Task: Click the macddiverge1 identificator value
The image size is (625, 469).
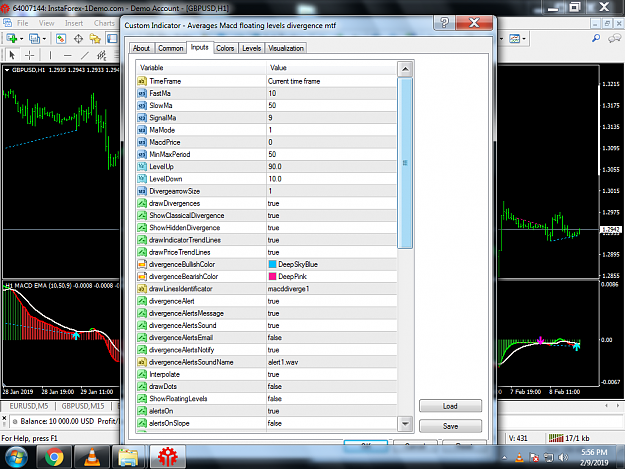Action: click(331, 289)
